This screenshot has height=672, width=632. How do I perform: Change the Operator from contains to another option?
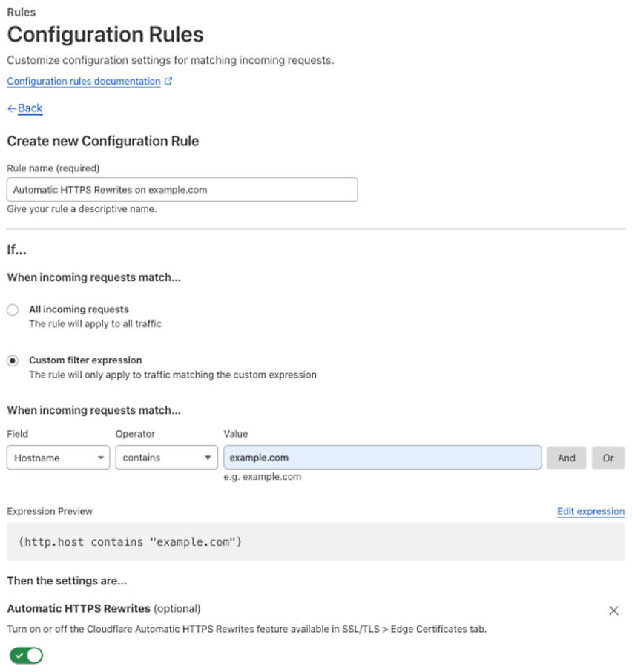click(166, 458)
